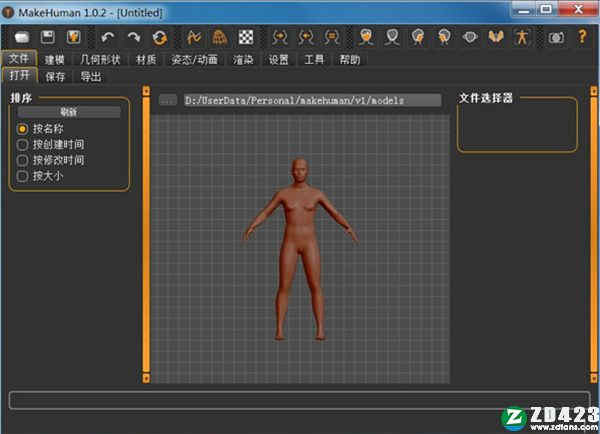Screen dimensions: 600x434
Task: Click left panel scrollbar down arrow
Action: pos(146,378)
